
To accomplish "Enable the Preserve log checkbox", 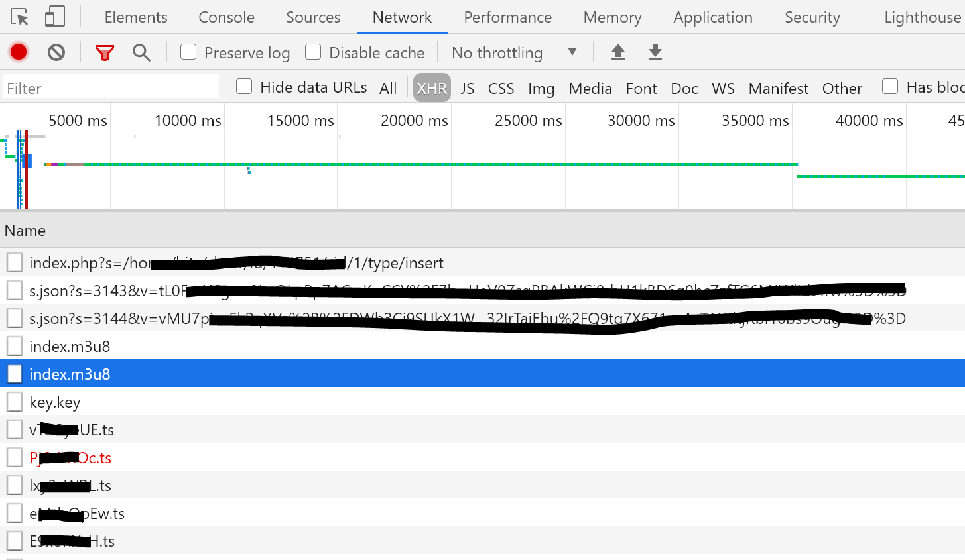I will point(188,52).
